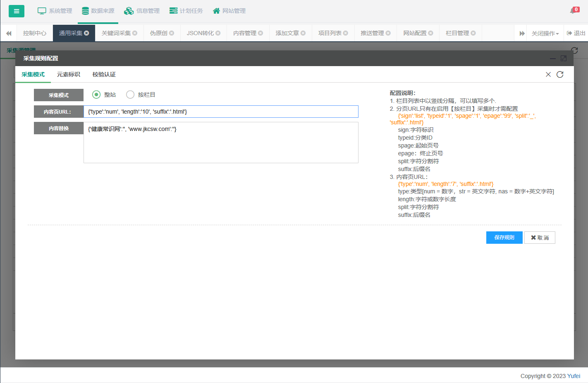Close the 内容管理 tab
This screenshot has width=588, height=383.
[261, 33]
